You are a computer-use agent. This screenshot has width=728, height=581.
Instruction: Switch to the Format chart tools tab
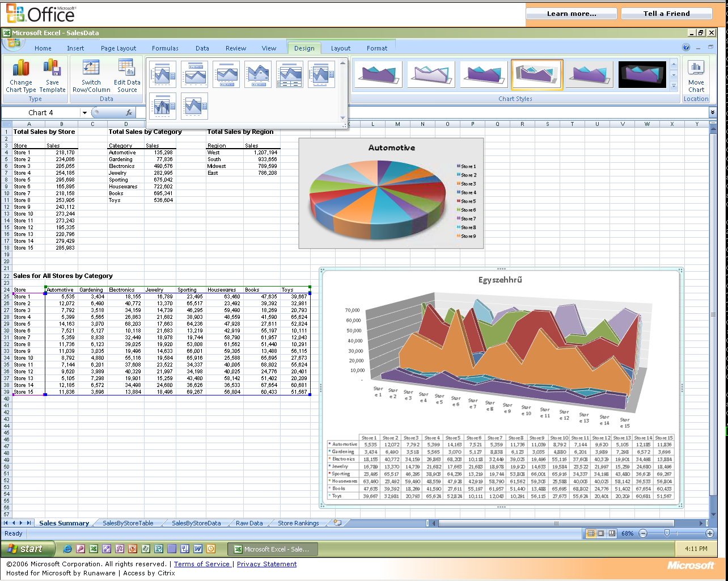(x=377, y=48)
